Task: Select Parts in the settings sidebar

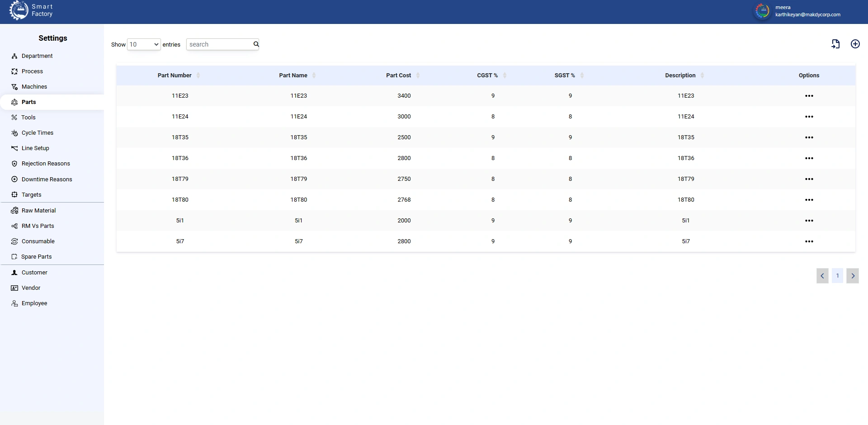Action: tap(52, 102)
